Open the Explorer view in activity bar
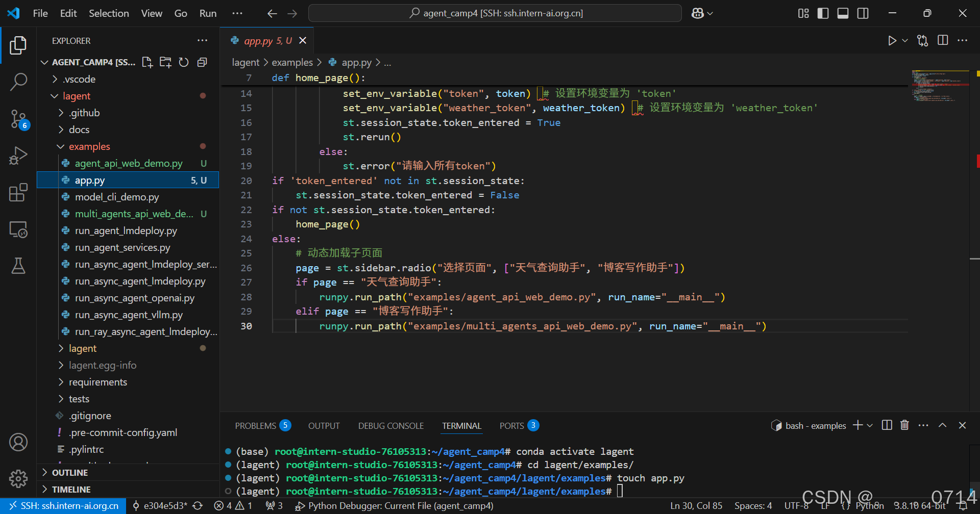This screenshot has height=514, width=980. click(18, 45)
